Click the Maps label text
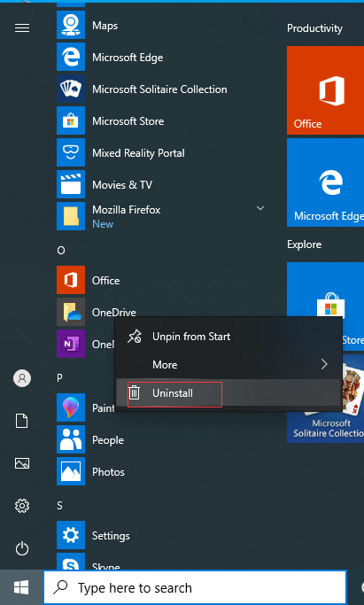This screenshot has width=364, height=605. pyautogui.click(x=105, y=26)
